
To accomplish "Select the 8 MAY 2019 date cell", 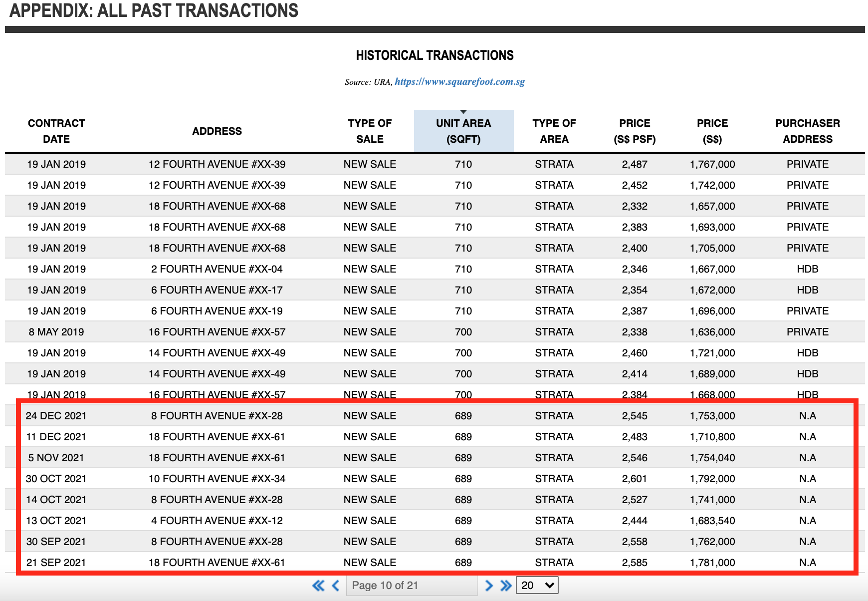I will coord(56,332).
